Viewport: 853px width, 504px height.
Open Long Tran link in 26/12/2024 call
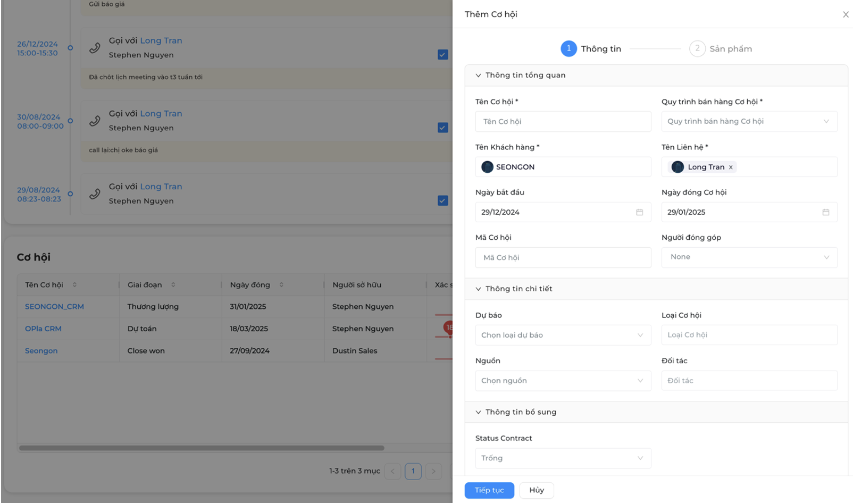tap(161, 41)
